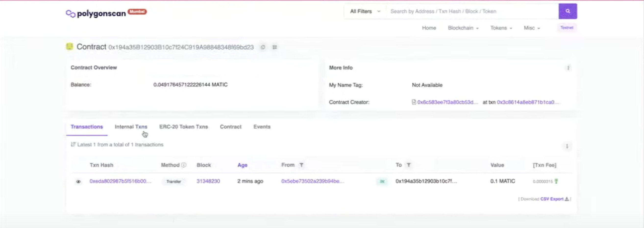Open the More Info three-dot menu
644x228 pixels.
point(568,68)
